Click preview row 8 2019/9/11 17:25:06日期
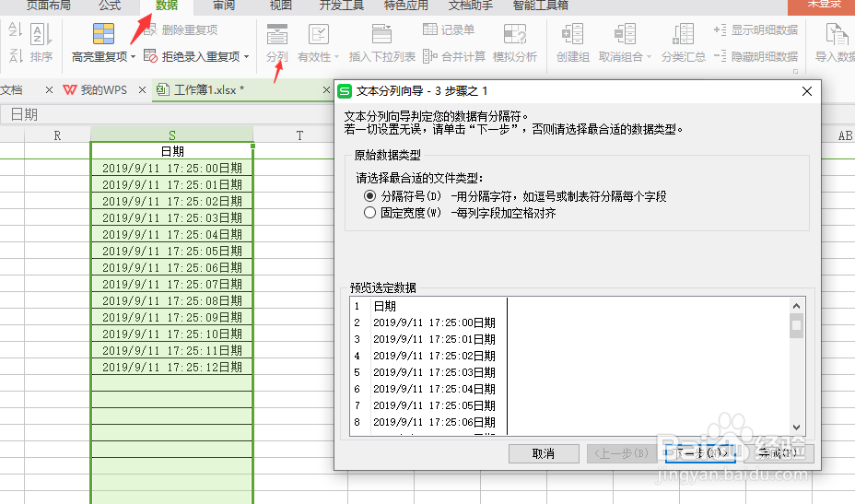 coord(434,422)
